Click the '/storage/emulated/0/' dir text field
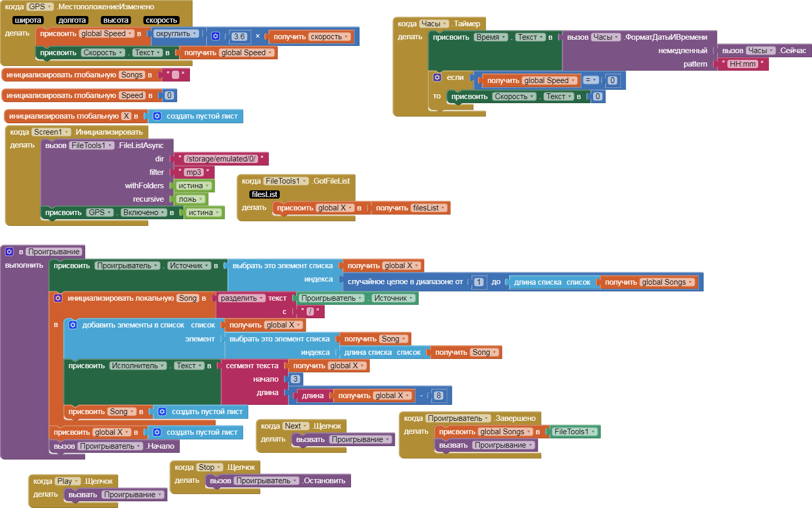The width and height of the screenshot is (812, 508). tap(221, 159)
